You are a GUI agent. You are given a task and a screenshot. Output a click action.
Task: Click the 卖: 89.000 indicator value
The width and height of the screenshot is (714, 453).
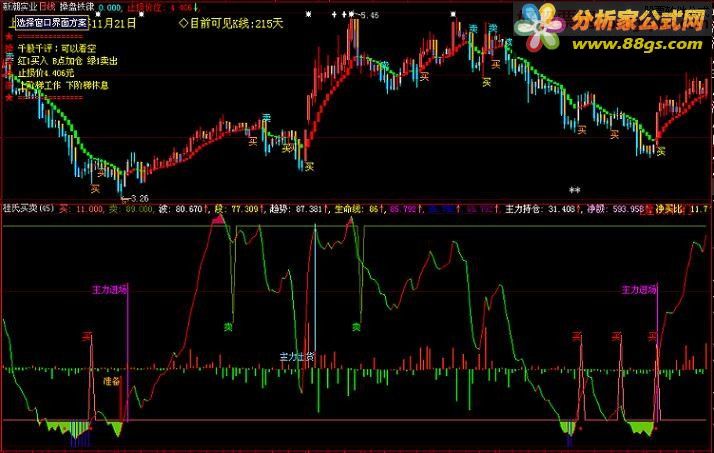pyautogui.click(x=130, y=209)
